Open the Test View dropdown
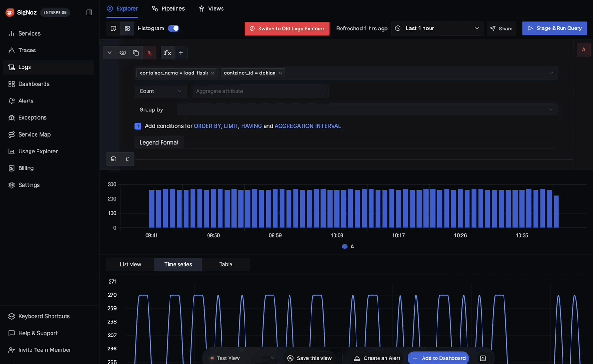The width and height of the screenshot is (593, 364). [x=242, y=358]
